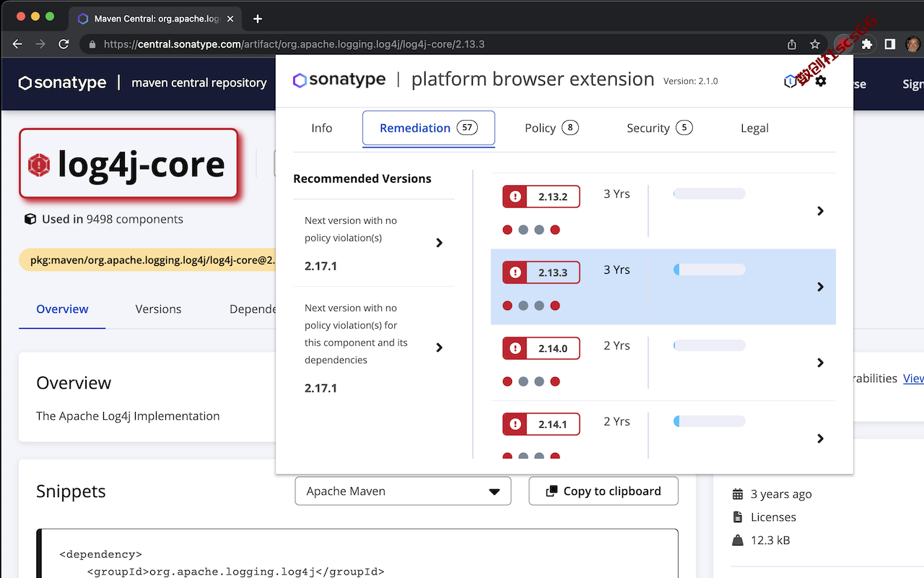Image resolution: width=924 pixels, height=578 pixels.
Task: Click the log4j-core title heading
Action: tap(141, 165)
